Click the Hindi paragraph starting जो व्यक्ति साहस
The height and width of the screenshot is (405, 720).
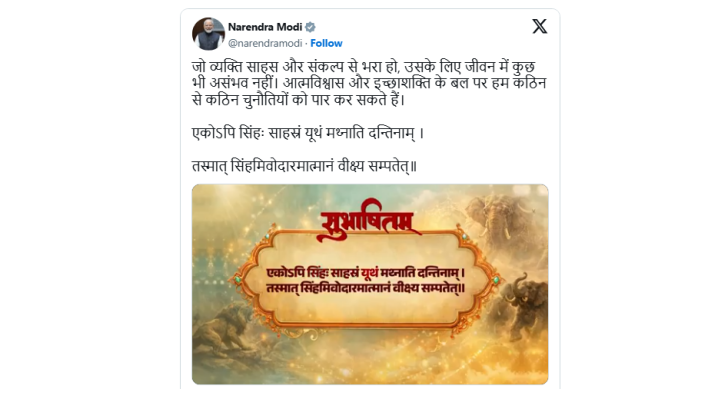pyautogui.click(x=369, y=83)
